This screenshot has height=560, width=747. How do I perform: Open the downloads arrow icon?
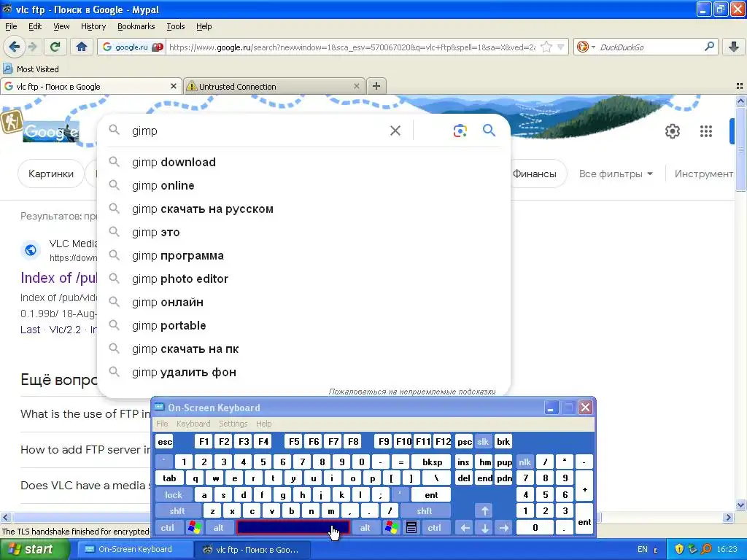point(734,47)
